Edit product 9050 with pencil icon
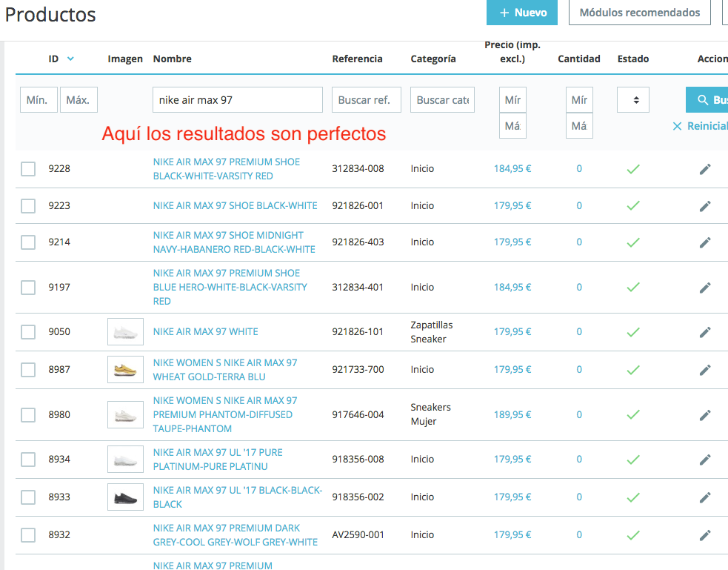The height and width of the screenshot is (570, 728). (705, 332)
